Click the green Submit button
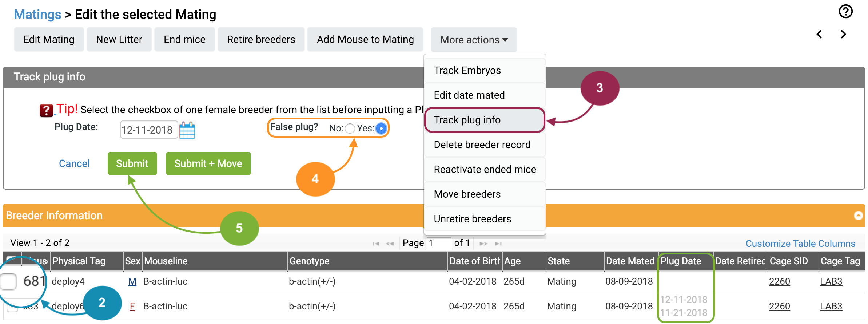The width and height of the screenshot is (868, 324). 132,163
